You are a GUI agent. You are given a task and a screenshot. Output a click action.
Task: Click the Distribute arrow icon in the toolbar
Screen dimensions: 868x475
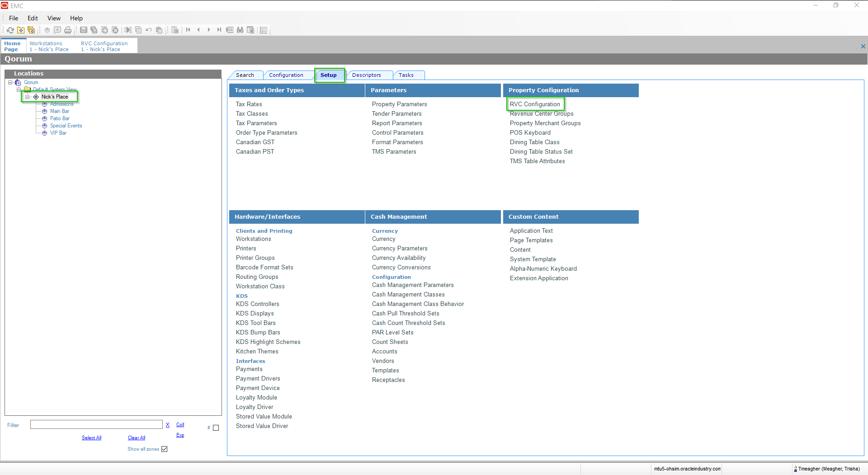[x=128, y=30]
